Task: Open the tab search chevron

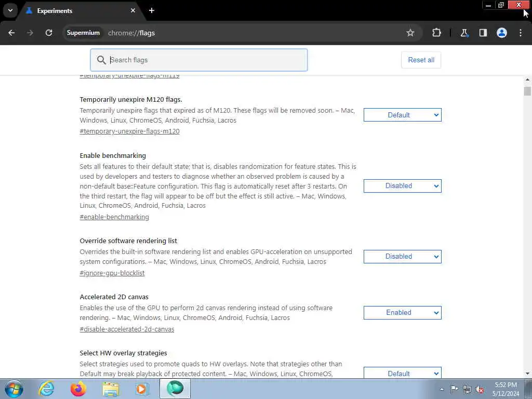Action: pyautogui.click(x=10, y=10)
